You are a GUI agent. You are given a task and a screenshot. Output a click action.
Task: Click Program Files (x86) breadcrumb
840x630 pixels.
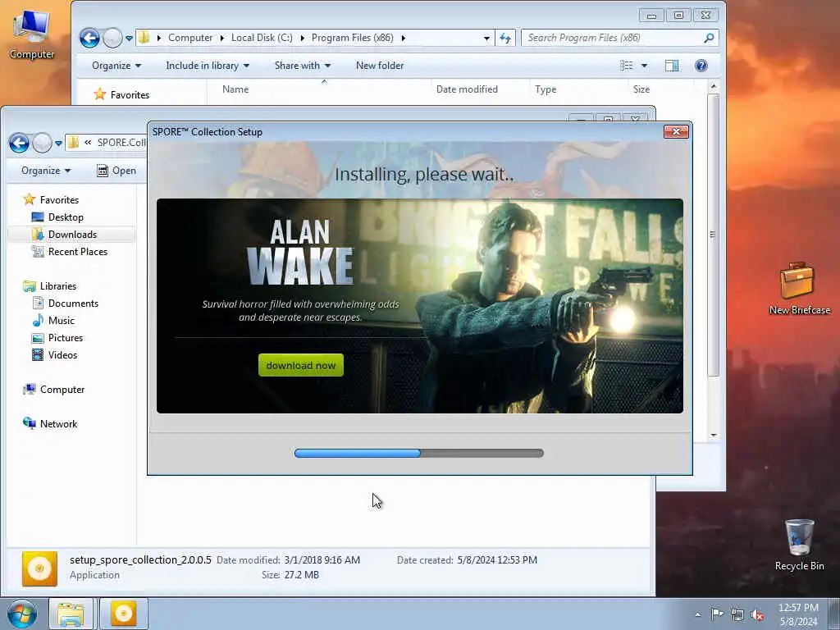353,38
